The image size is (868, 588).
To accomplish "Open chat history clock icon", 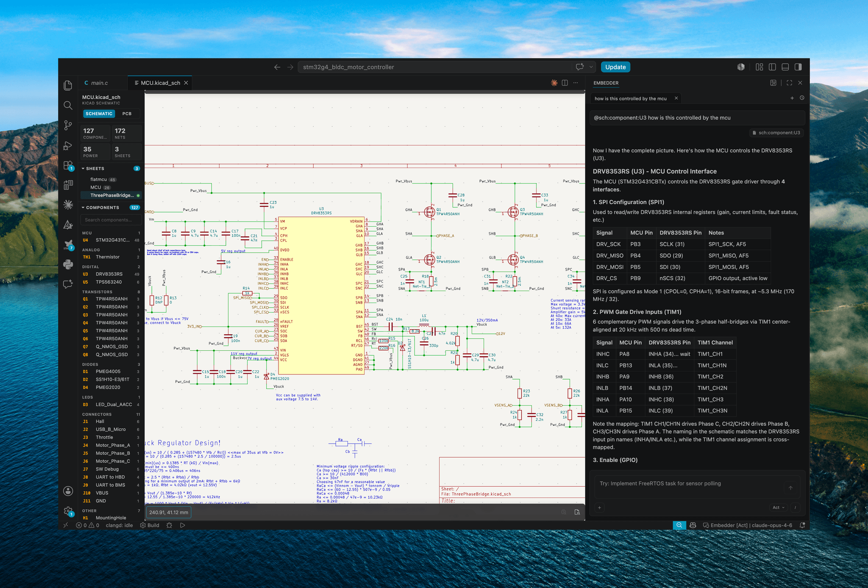I will 802,98.
